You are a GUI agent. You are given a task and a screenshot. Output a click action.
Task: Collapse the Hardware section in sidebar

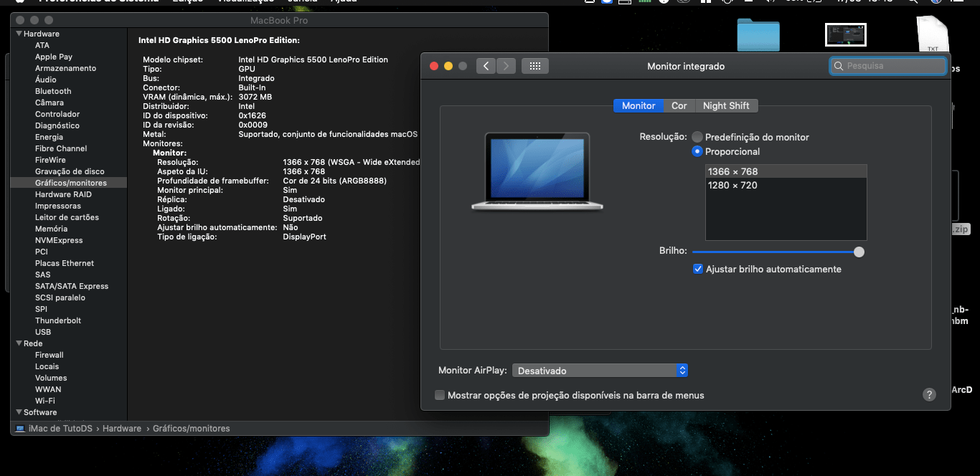(19, 34)
